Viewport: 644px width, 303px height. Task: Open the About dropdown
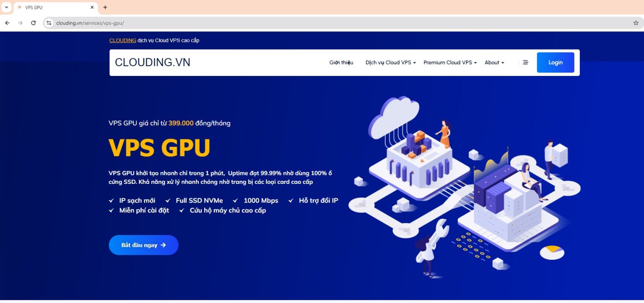click(494, 62)
